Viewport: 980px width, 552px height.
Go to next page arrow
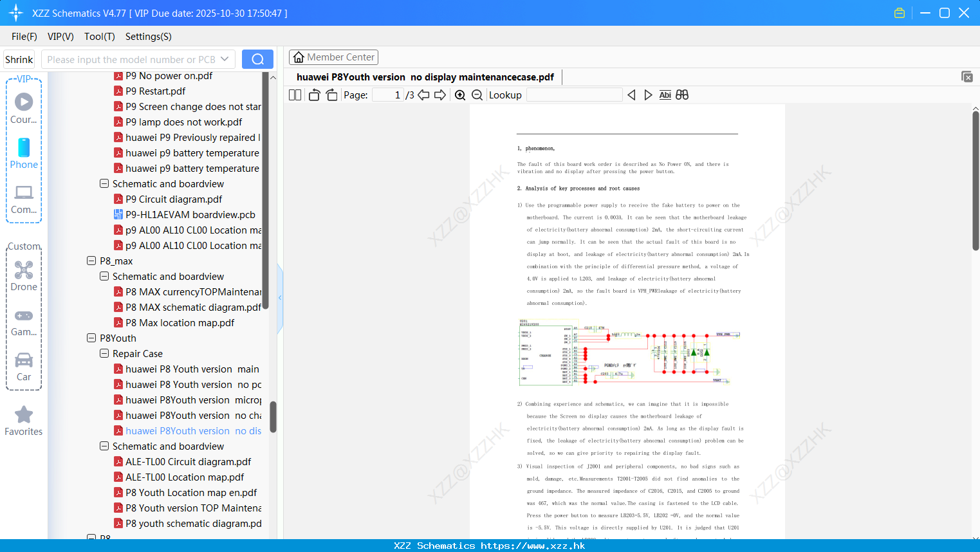pyautogui.click(x=440, y=95)
